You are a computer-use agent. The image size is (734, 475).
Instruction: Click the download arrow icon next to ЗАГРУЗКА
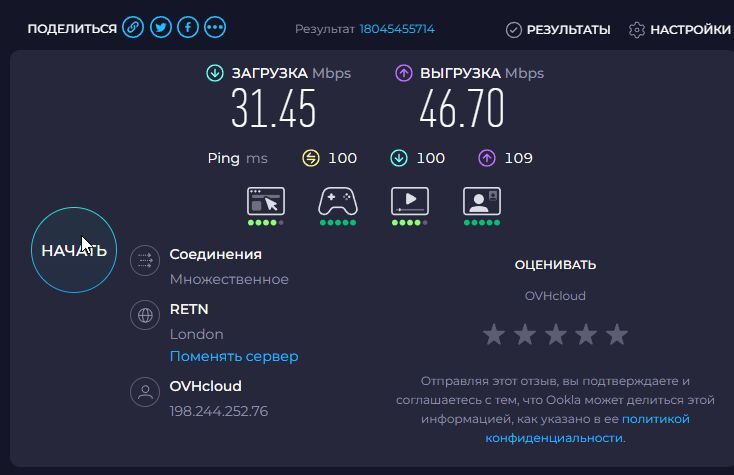(x=215, y=73)
